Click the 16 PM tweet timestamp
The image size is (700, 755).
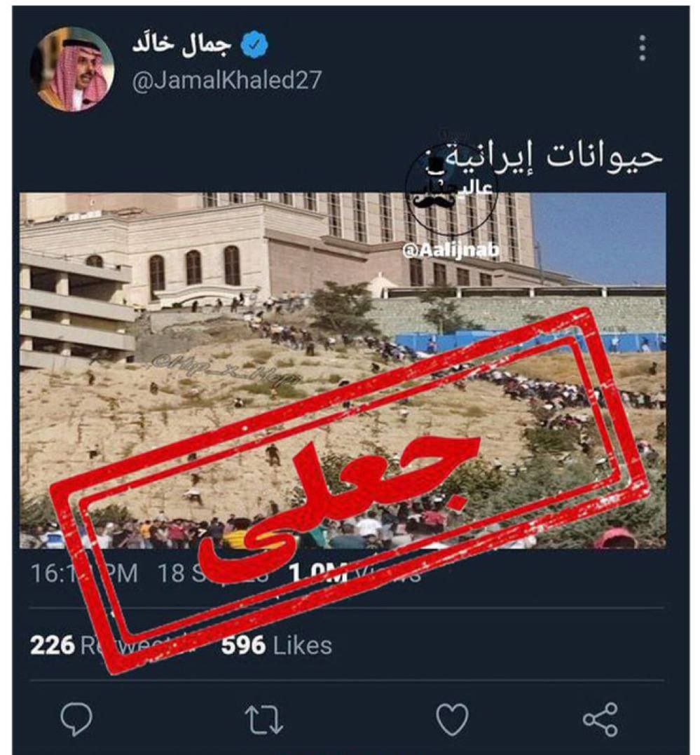point(84,573)
